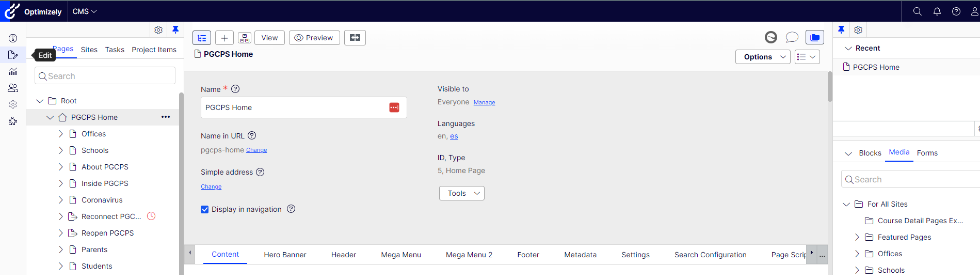Screen dimensions: 980x280
Task: Switch to the Sites tab
Action: point(89,50)
